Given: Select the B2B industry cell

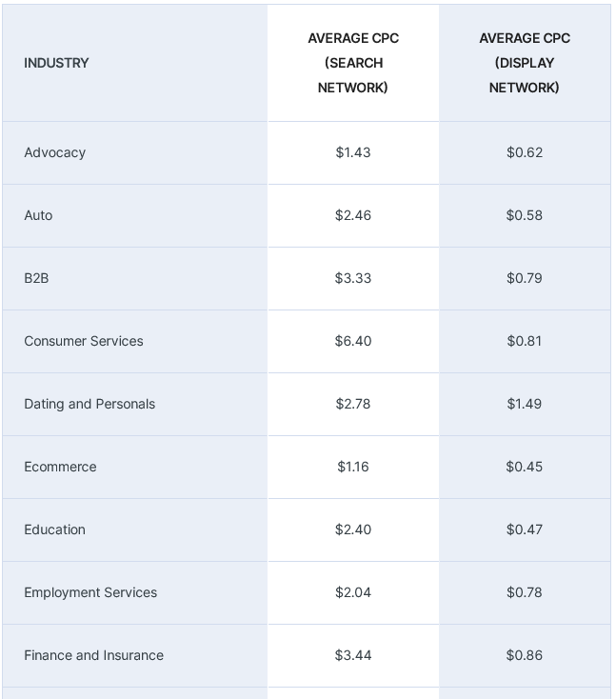Looking at the screenshot, I should (x=36, y=278).
